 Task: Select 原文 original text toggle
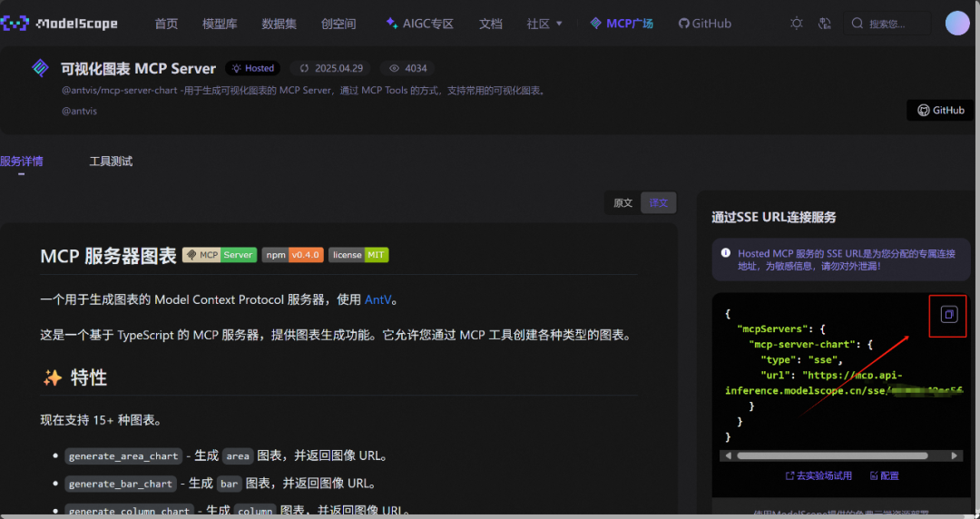623,202
